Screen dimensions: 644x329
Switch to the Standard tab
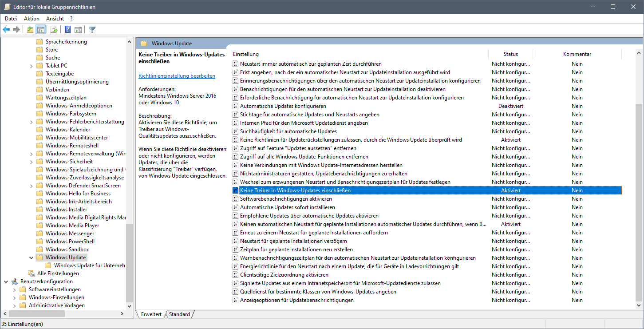179,314
